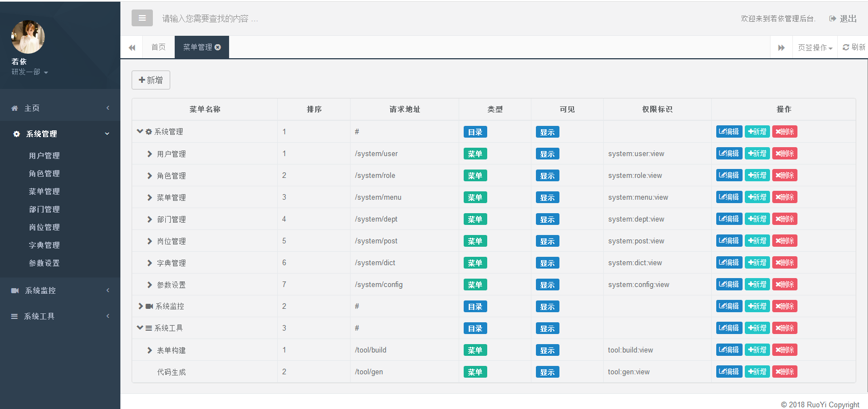This screenshot has width=868, height=409.
Task: Collapse the 系统管理 table row
Action: click(140, 131)
